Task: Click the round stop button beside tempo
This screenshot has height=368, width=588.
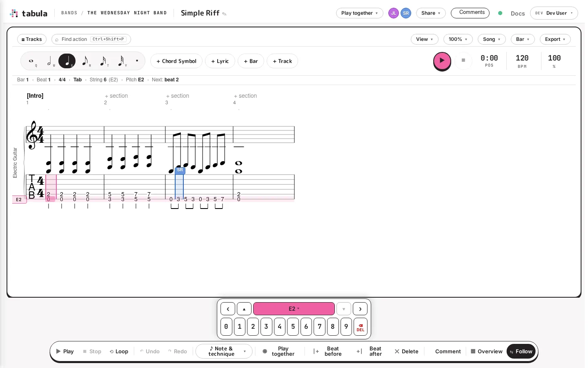Action: 463,61
